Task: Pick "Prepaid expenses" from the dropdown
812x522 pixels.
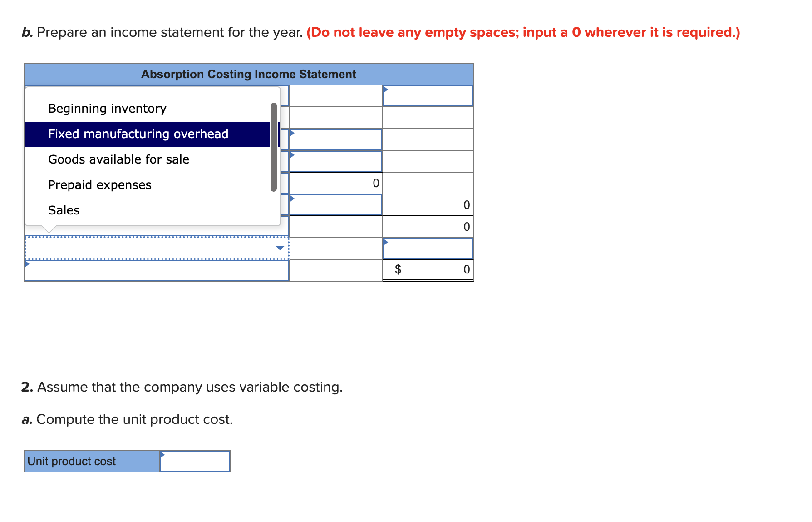Action: (x=100, y=184)
